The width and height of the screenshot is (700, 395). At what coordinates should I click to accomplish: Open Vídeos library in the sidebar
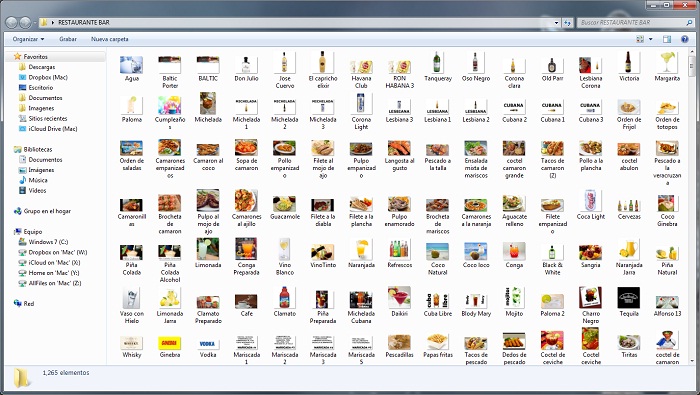click(37, 190)
